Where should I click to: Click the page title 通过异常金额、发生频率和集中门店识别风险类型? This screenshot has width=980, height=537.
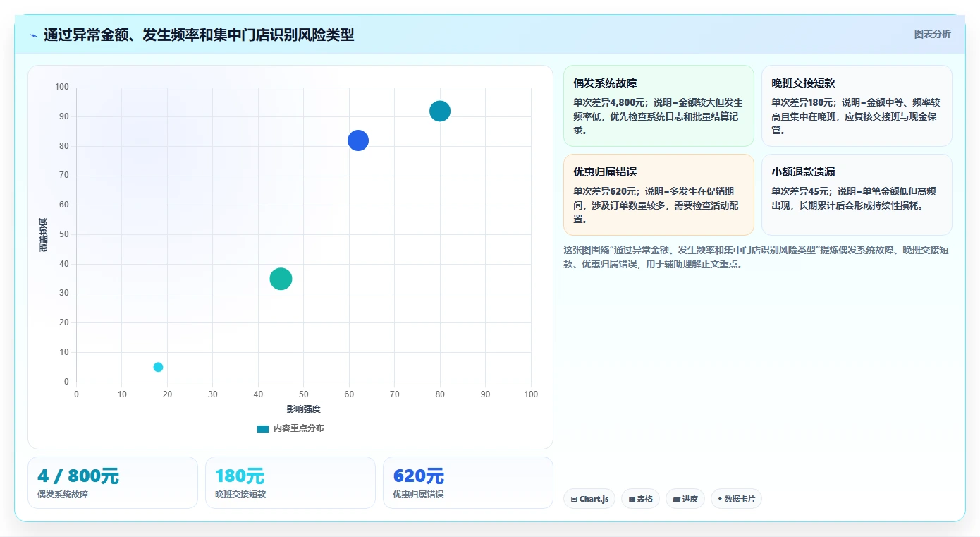tap(199, 35)
